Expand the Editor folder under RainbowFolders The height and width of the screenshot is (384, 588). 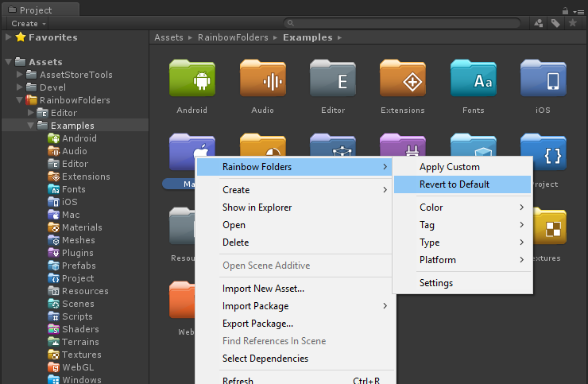tap(31, 112)
